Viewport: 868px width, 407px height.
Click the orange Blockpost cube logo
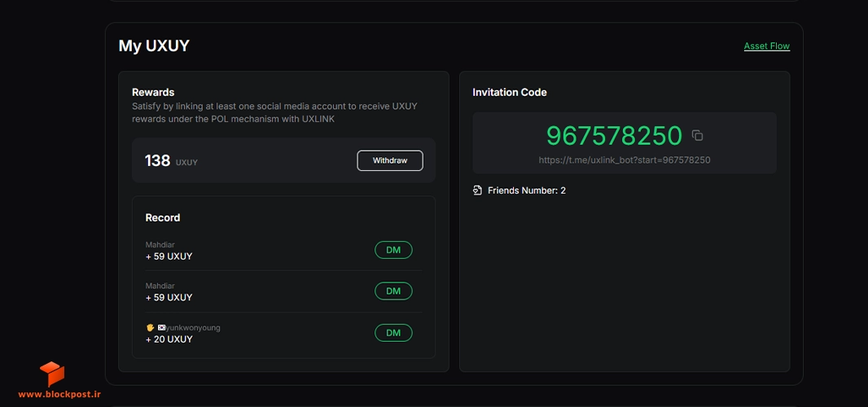tap(52, 374)
